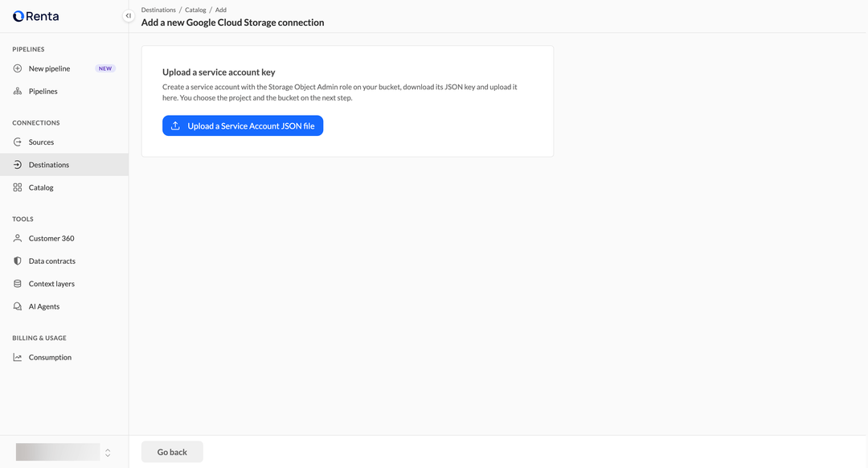
Task: Click the blurred account name box
Action: 58,452
